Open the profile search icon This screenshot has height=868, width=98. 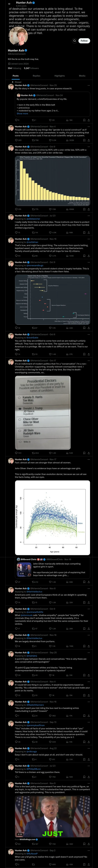point(74,41)
